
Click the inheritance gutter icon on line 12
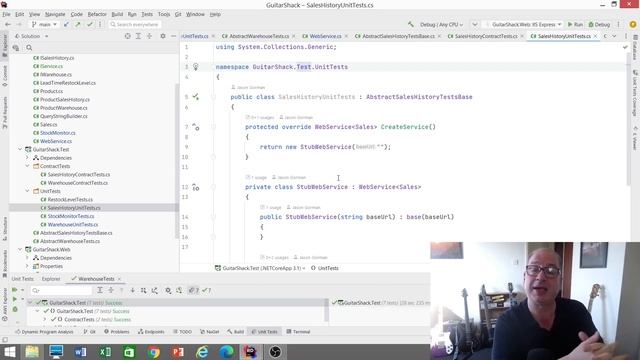point(196,187)
